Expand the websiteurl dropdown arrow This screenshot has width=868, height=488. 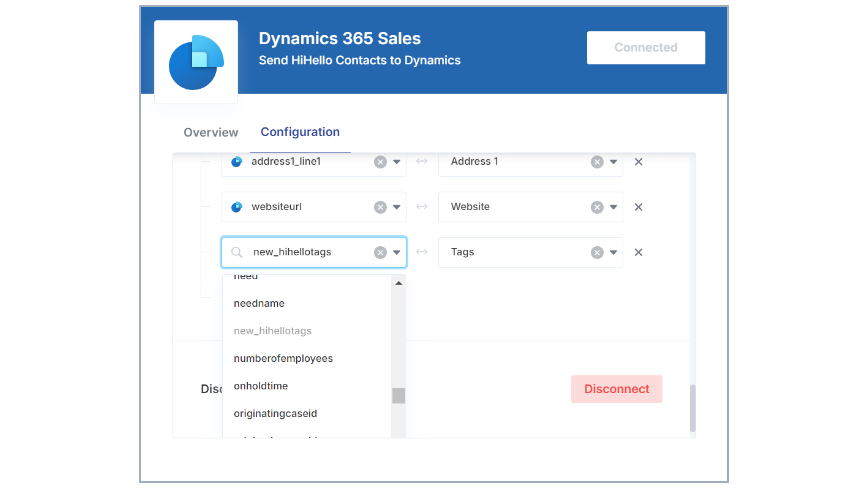397,207
